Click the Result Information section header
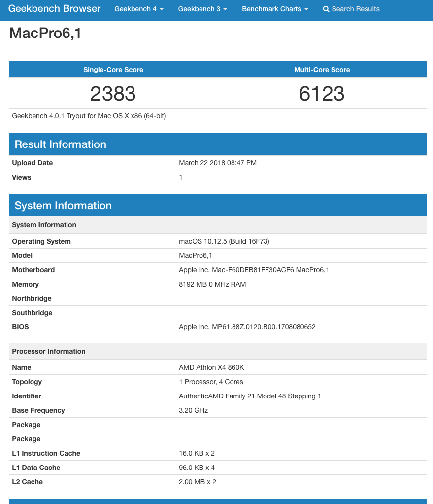Viewport: 433px width, 504px height. [x=218, y=144]
